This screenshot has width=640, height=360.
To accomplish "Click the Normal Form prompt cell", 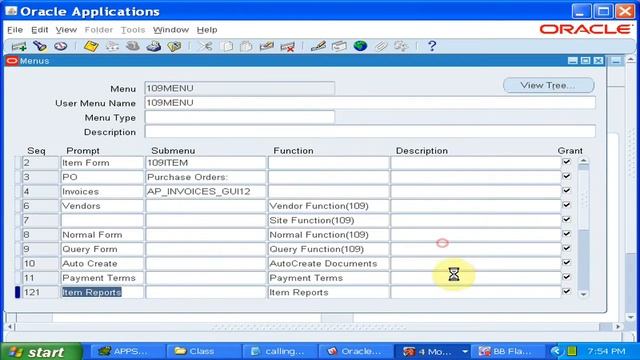I will click(102, 235).
